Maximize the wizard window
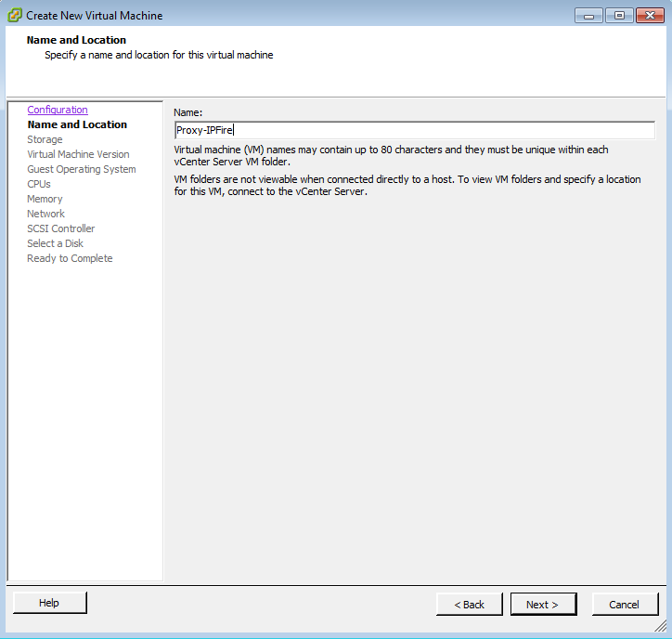The width and height of the screenshot is (672, 639). 619,16
